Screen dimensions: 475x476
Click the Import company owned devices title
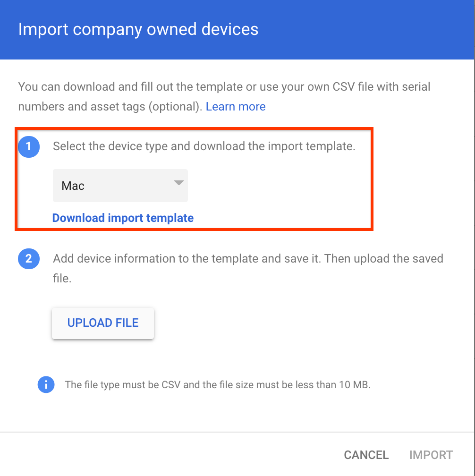pos(138,29)
